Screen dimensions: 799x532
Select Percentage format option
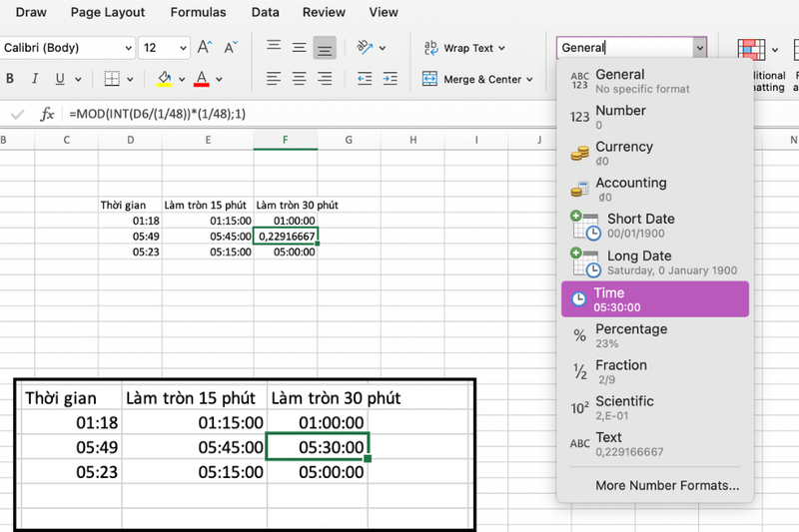(x=655, y=335)
